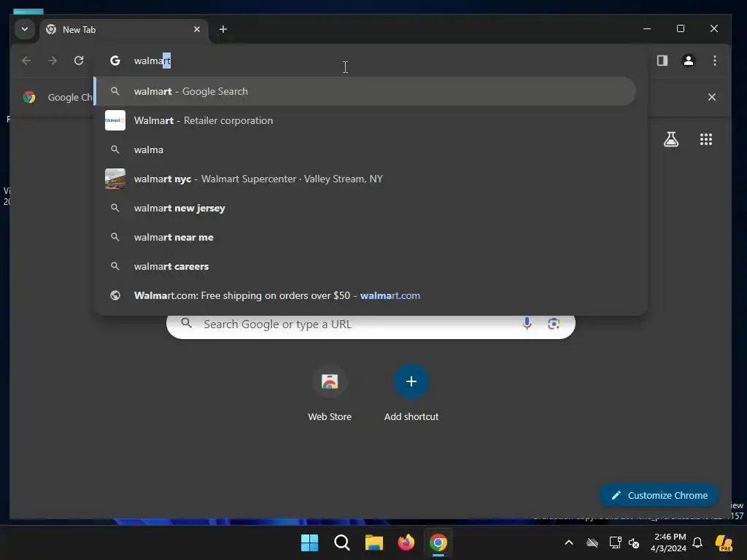
Task: Open the profile avatar menu
Action: pyautogui.click(x=689, y=61)
